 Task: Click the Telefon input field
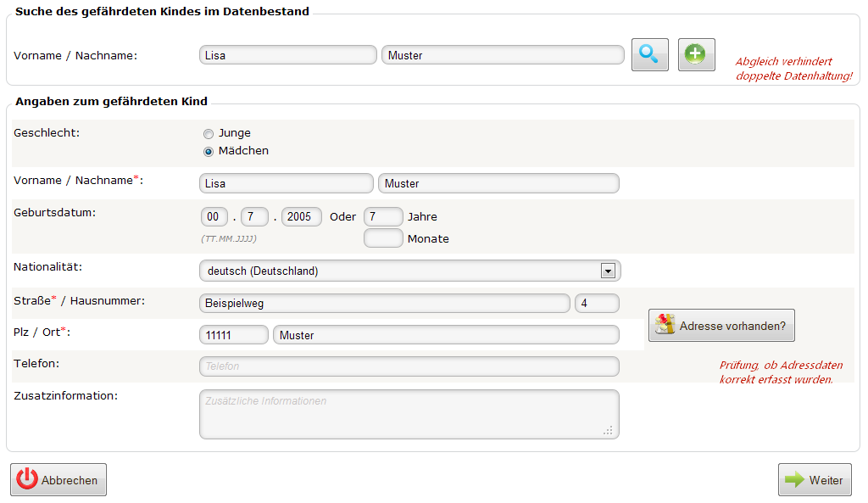click(x=409, y=366)
